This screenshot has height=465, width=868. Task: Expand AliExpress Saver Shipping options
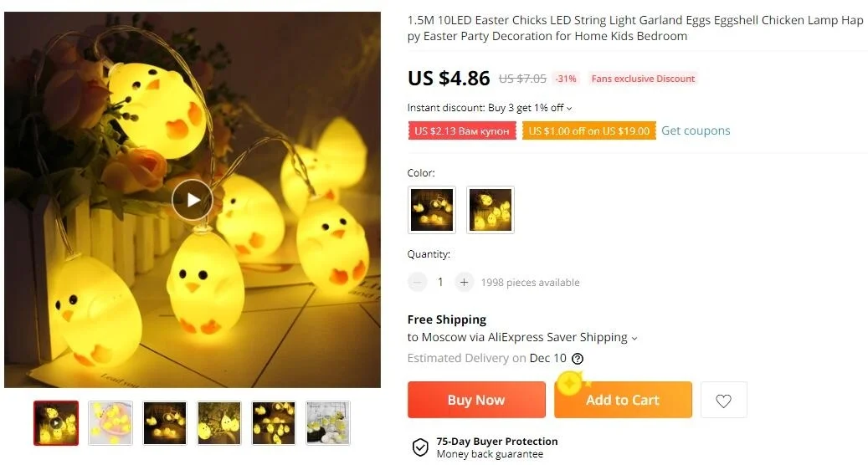click(x=634, y=338)
